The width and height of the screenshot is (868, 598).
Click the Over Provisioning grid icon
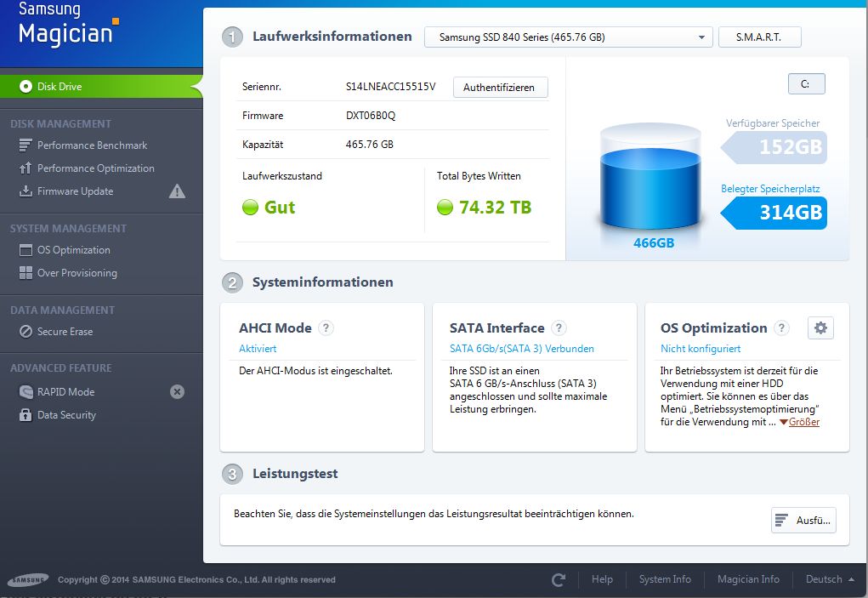26,273
